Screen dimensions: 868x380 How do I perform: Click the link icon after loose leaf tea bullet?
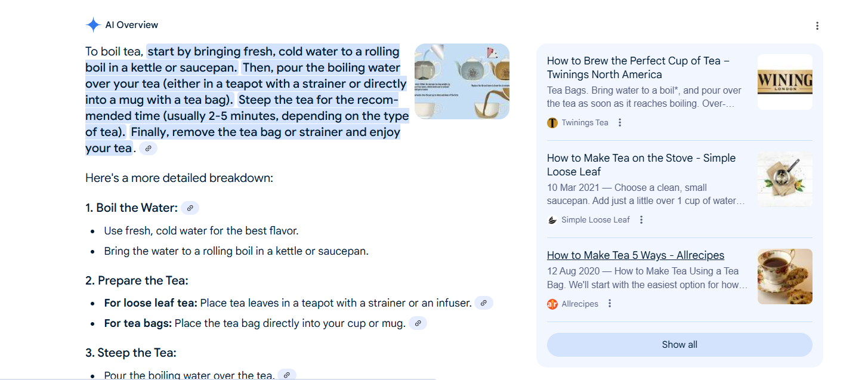(x=484, y=303)
